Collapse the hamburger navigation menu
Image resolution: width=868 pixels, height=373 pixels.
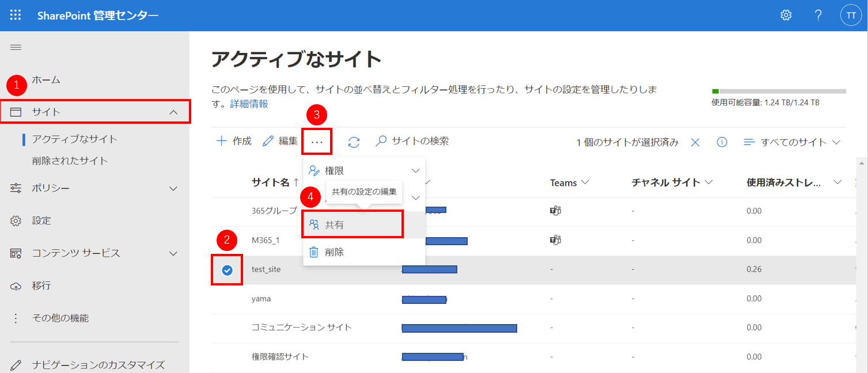point(16,47)
